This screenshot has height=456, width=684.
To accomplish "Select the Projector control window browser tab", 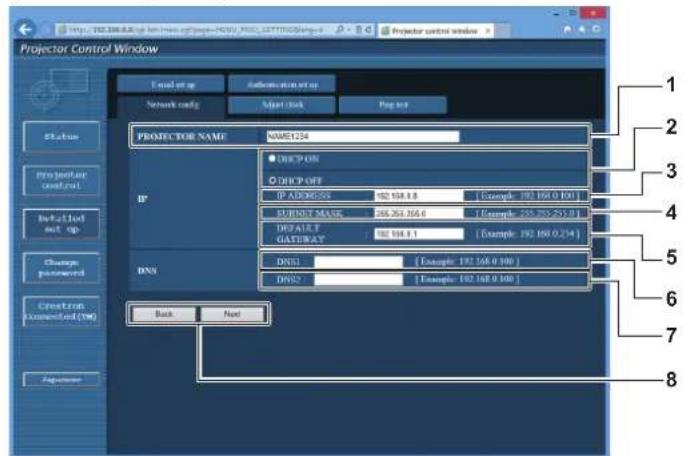I will [x=435, y=31].
